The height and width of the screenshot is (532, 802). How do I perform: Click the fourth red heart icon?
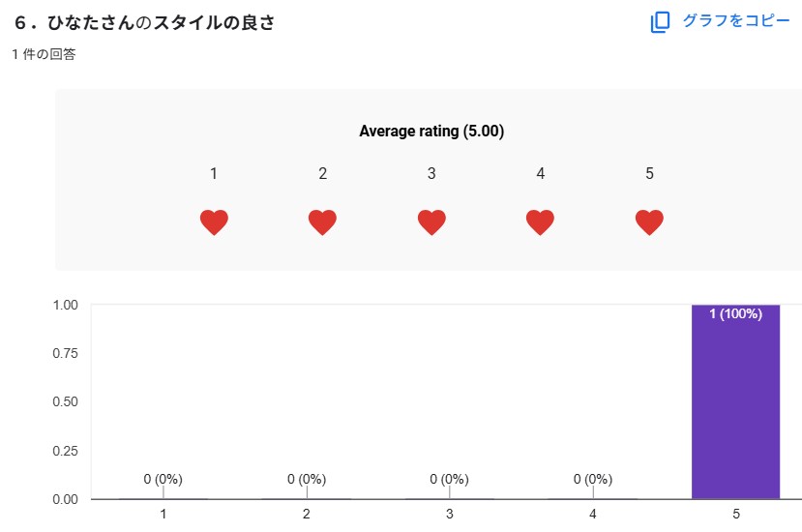tap(540, 222)
